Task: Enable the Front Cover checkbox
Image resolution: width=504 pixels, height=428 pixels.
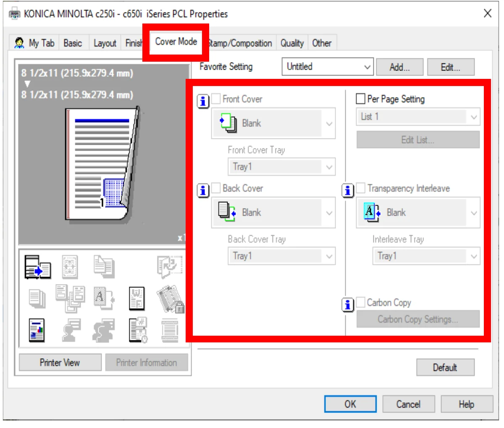Action: [x=216, y=99]
